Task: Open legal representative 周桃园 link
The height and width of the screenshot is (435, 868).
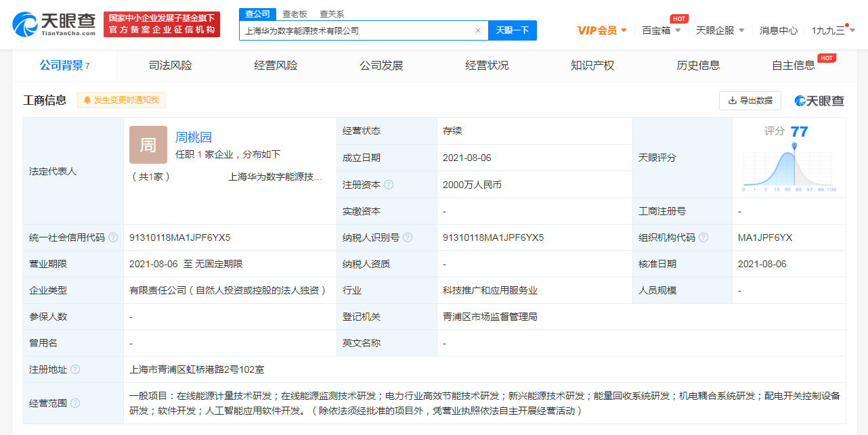Action: coord(194,137)
